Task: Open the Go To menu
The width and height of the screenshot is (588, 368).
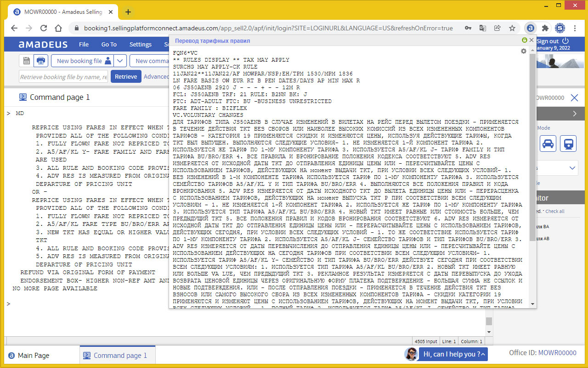Action: (109, 45)
